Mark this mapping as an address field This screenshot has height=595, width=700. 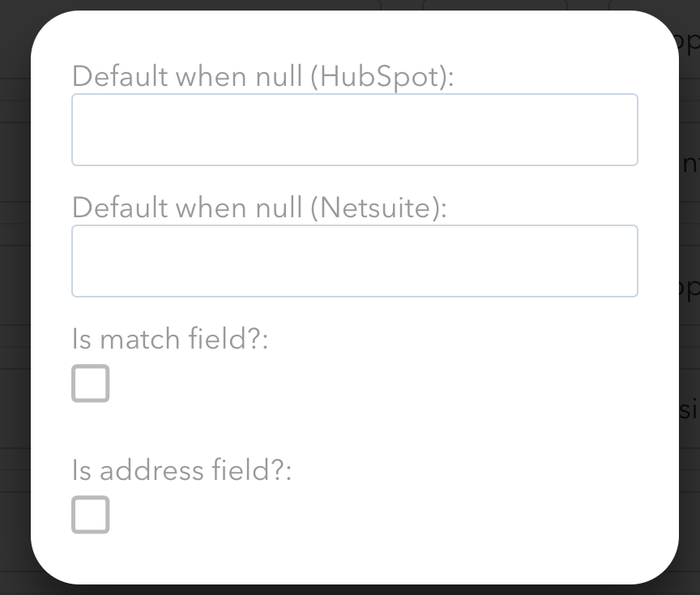(x=90, y=515)
